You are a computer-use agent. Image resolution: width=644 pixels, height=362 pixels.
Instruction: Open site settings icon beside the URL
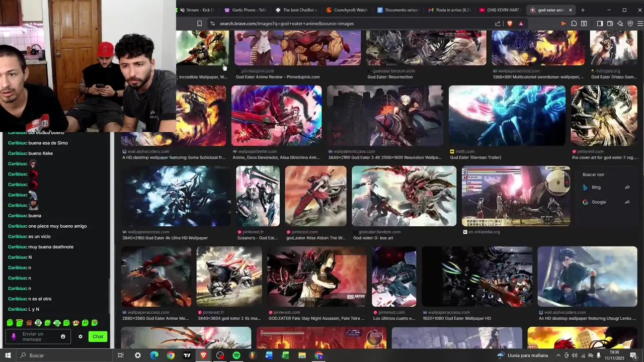pyautogui.click(x=212, y=24)
